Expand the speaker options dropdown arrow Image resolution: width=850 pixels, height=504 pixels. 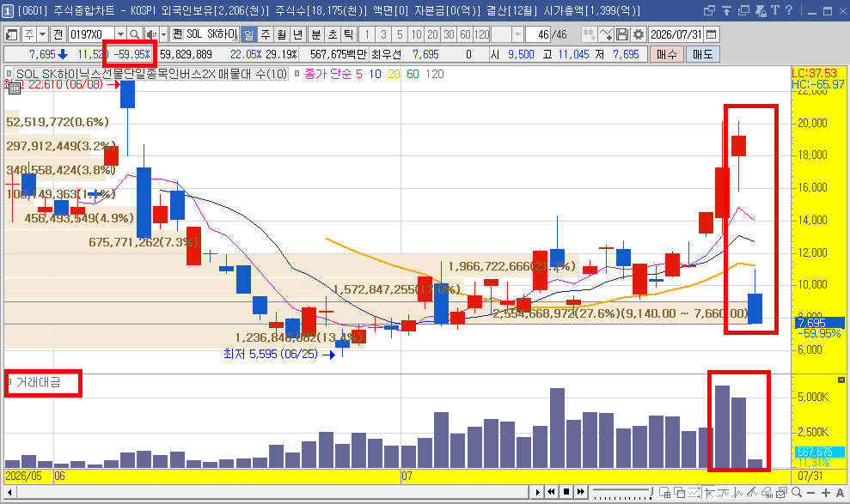[x=163, y=34]
